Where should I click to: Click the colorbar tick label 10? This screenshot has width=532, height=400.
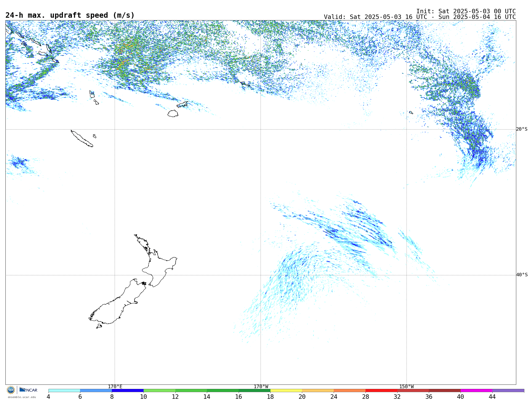[144, 397]
